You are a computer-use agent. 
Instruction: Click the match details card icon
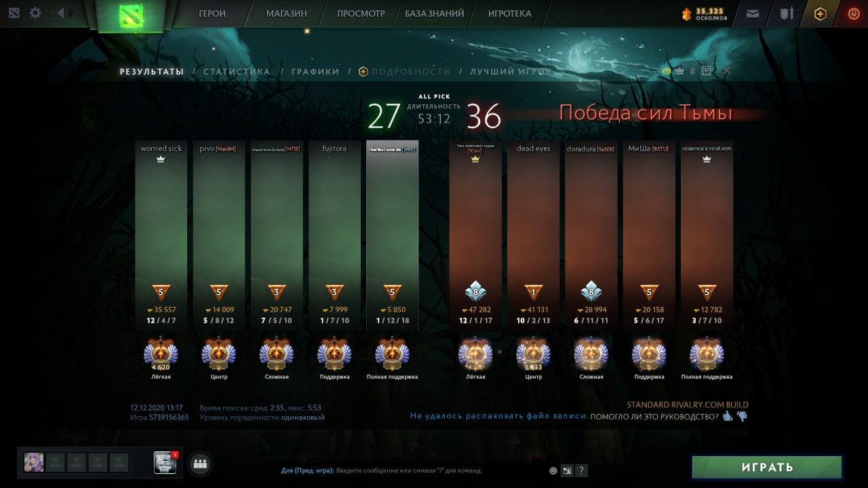706,70
